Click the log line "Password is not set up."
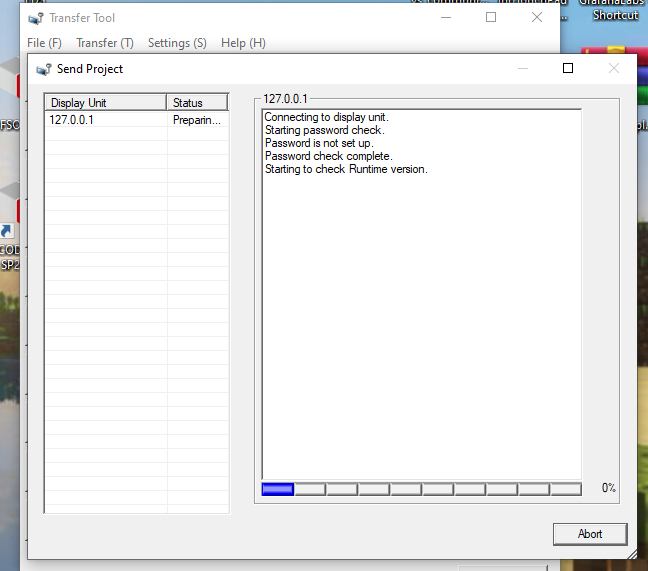The height and width of the screenshot is (571, 648). tap(319, 143)
